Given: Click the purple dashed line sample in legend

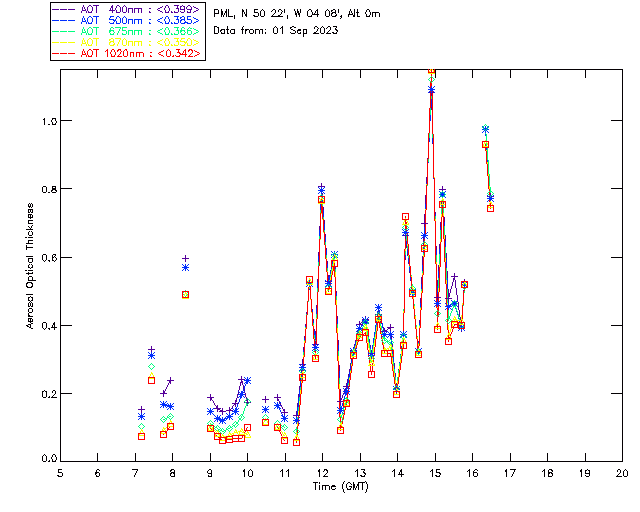Looking at the screenshot, I should [64, 9].
